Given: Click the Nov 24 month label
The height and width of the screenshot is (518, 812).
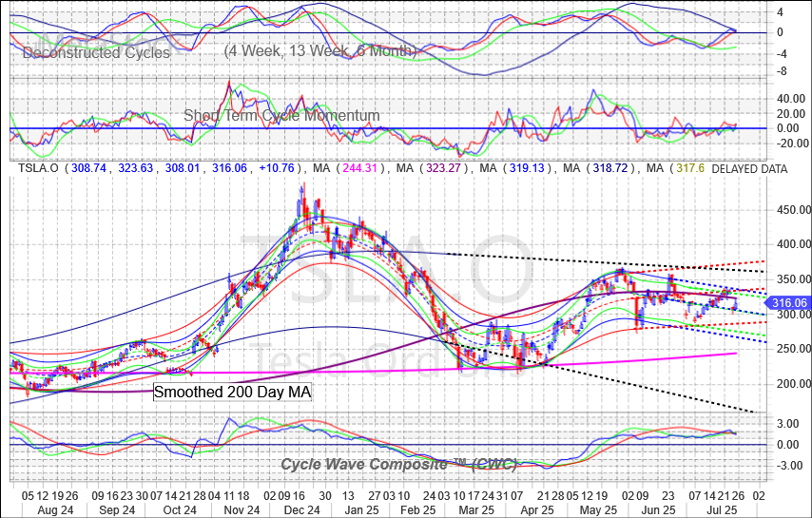Looking at the screenshot, I should (x=242, y=509).
